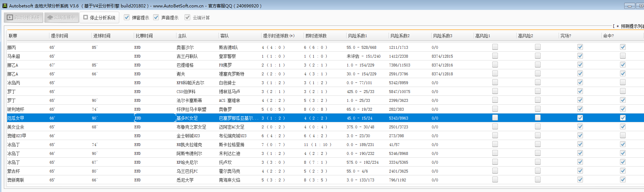Image resolution: width=644 pixels, height=192 pixels.
Task: Click the play icon on 启动分析系统
Action: point(10,17)
